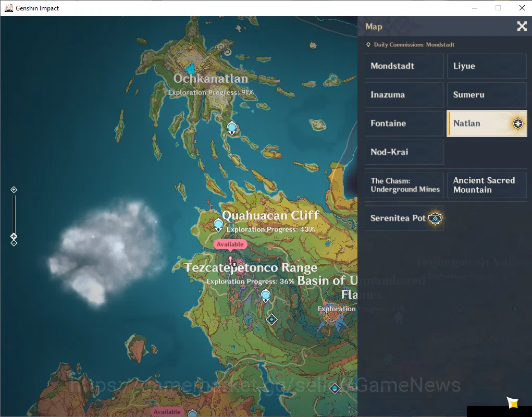Click the Map panel title
Viewport: 532px width, 417px height.
pyautogui.click(x=374, y=27)
